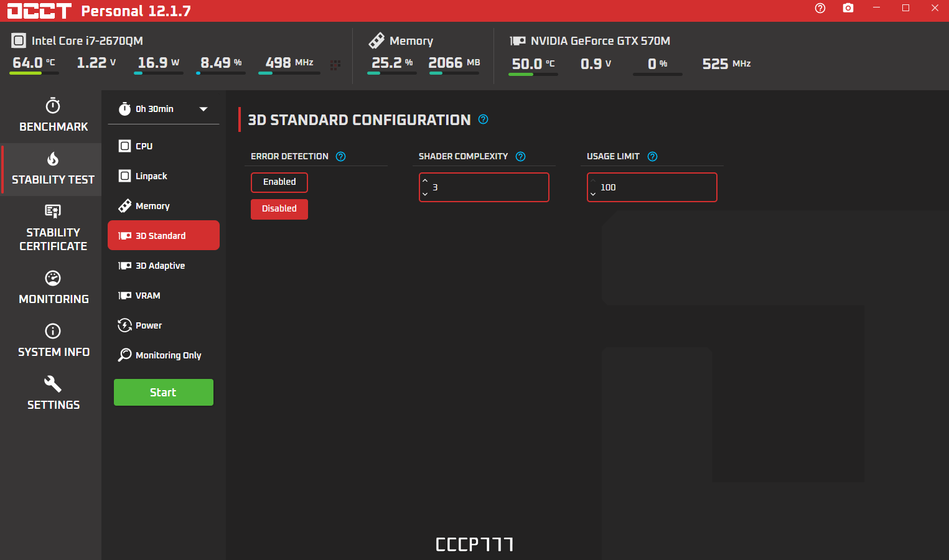Switch to the Stability Test section
This screenshot has height=560, width=949.
(52, 170)
